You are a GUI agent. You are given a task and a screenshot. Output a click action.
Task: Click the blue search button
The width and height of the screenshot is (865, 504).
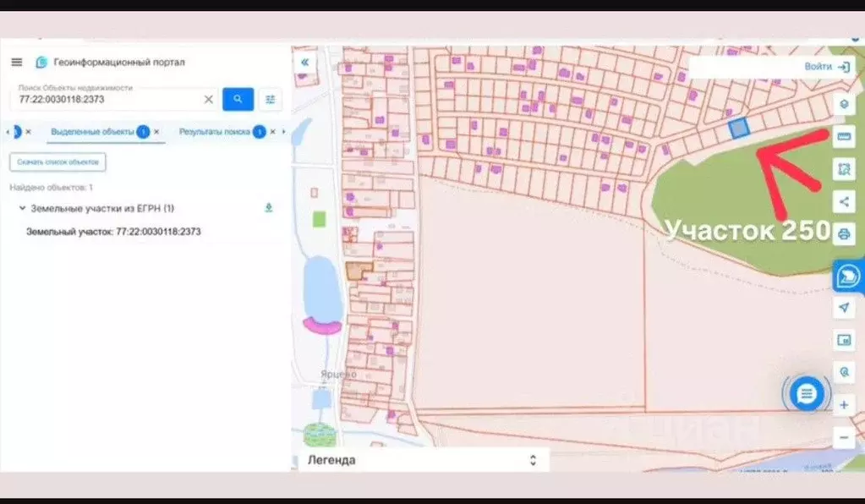(x=238, y=99)
